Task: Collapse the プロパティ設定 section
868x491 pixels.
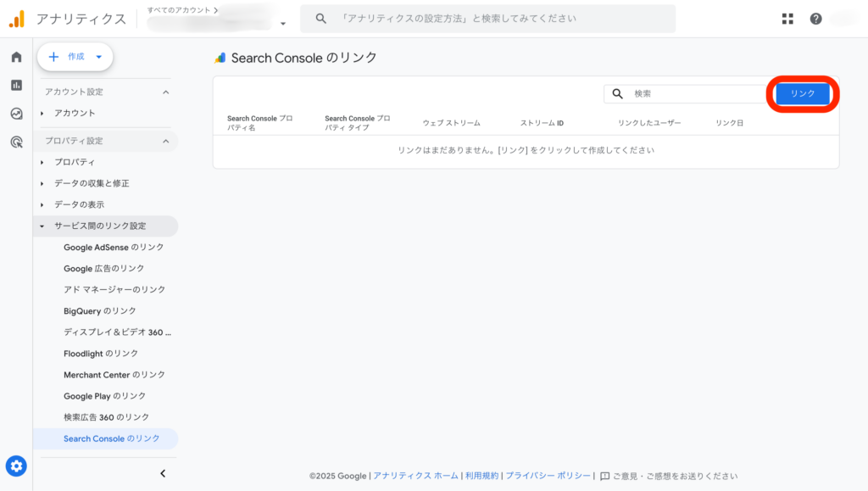Action: pyautogui.click(x=165, y=141)
